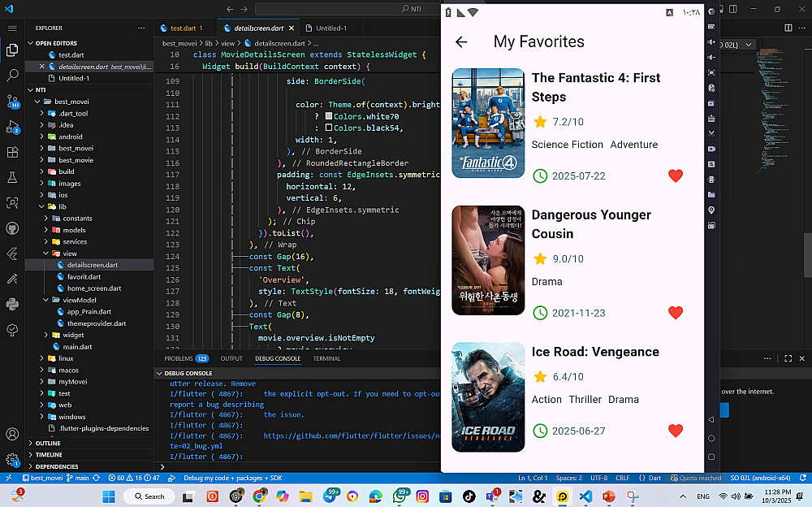Remove Ice Road: Vengeance from favorites
812x507 pixels.
(676, 431)
